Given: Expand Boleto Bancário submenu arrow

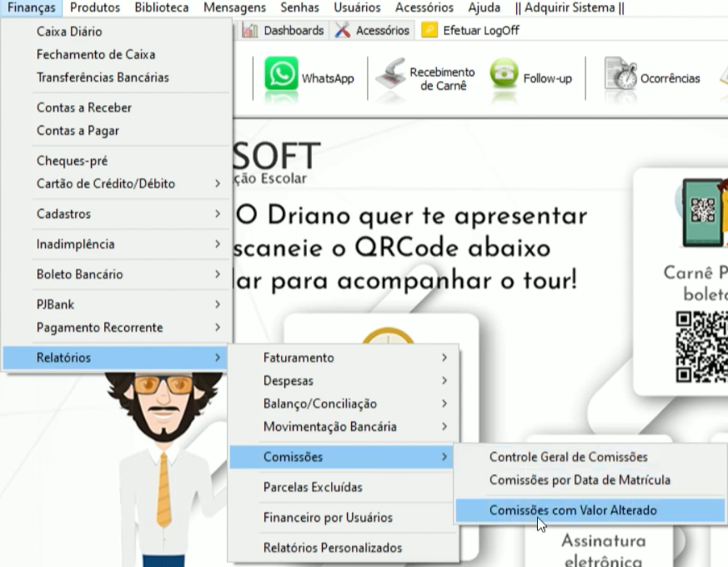Looking at the screenshot, I should click(218, 274).
